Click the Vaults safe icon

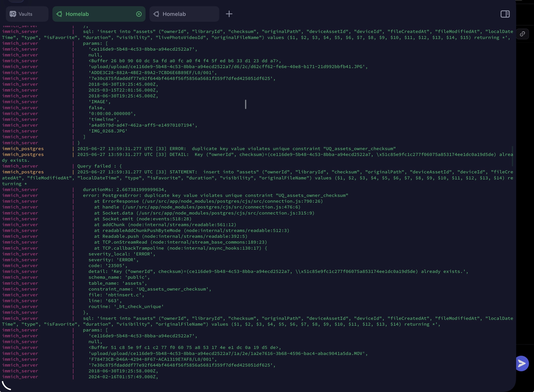[13, 14]
